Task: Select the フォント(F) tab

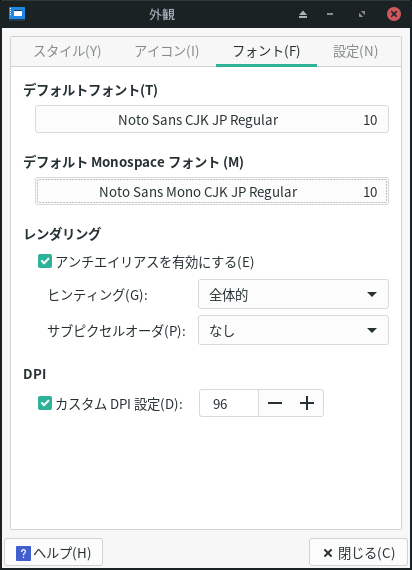Action: [266, 51]
